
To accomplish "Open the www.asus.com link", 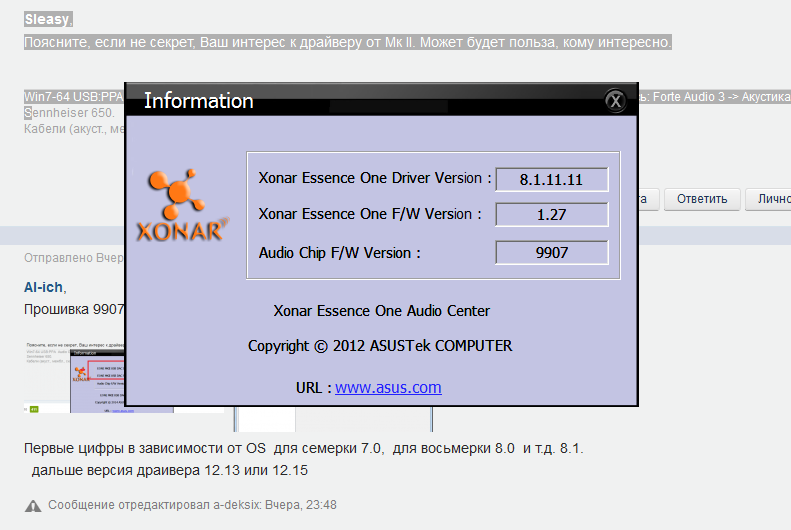I will click(388, 387).
